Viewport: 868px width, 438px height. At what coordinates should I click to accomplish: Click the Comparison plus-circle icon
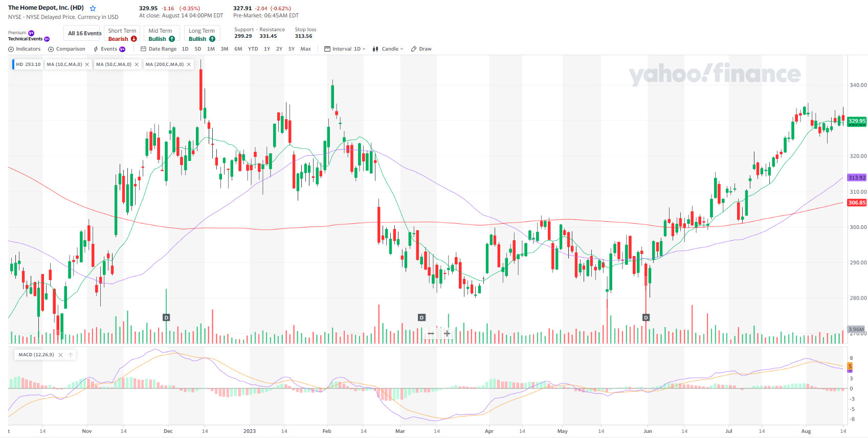(51, 49)
